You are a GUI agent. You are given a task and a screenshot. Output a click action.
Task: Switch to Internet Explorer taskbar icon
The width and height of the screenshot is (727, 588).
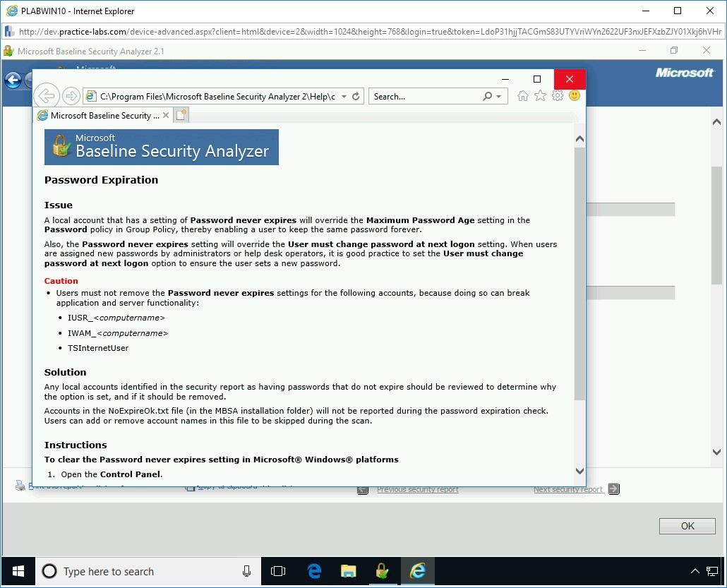click(x=417, y=571)
